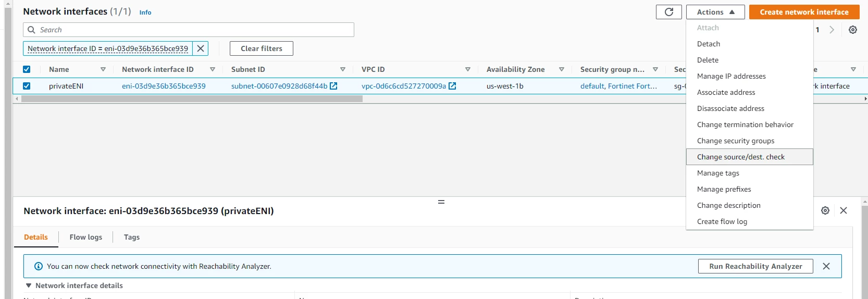Toggle the select-all header checkbox
This screenshot has height=299, width=868.
click(x=27, y=69)
